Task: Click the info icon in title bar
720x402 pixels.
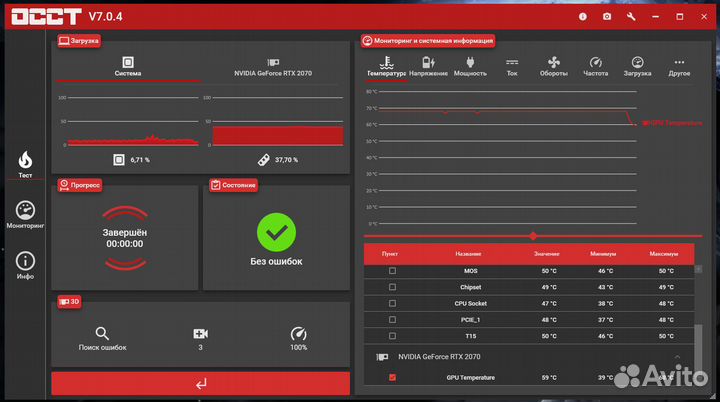Action: [x=583, y=17]
